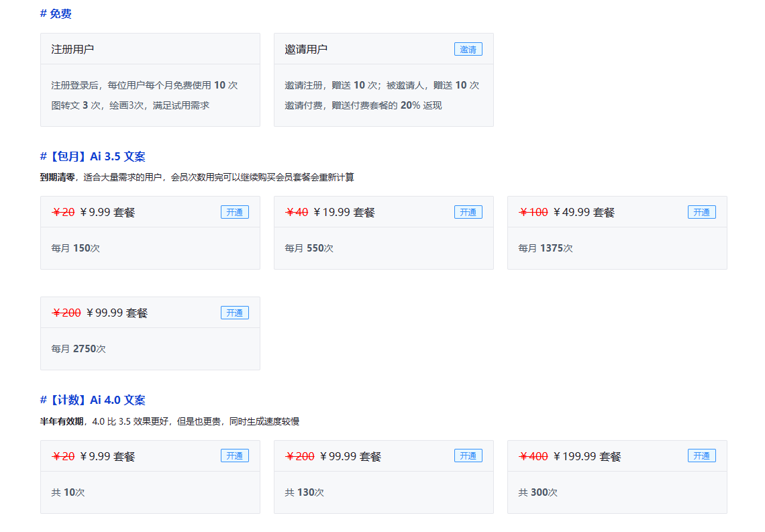Screen dimensions: 765x532
Task: Subscribe to the ¥49.99 套餐 via 开通
Action: [x=701, y=212]
